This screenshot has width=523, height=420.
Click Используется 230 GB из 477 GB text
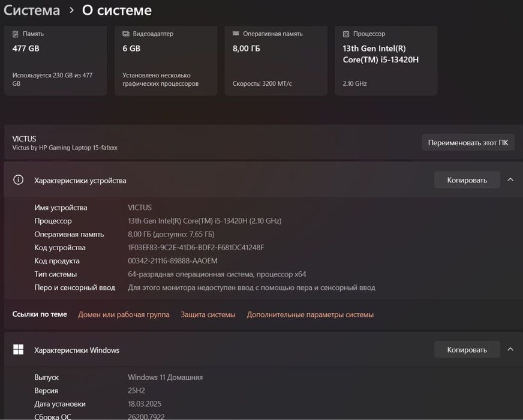pos(52,79)
